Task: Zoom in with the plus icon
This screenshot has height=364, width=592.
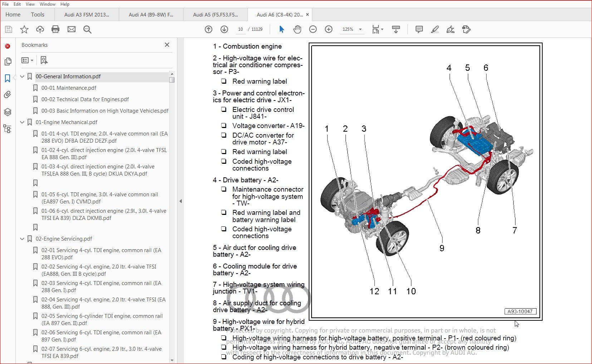Action: pos(329,29)
